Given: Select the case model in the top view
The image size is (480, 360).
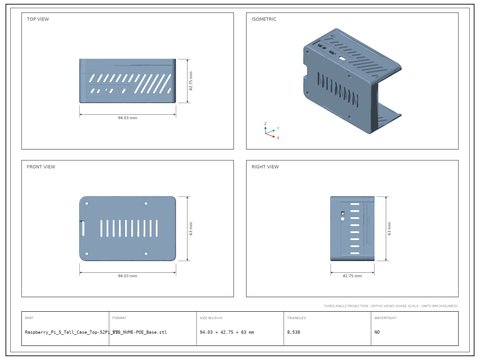Looking at the screenshot, I should click(127, 81).
